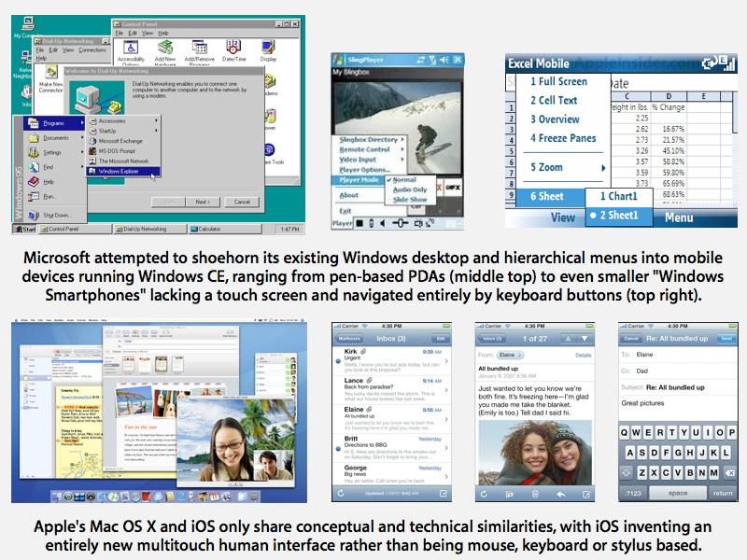This screenshot has height=560, width=747.
Task: Tap the Cc field containing Dad
Action: (x=678, y=371)
